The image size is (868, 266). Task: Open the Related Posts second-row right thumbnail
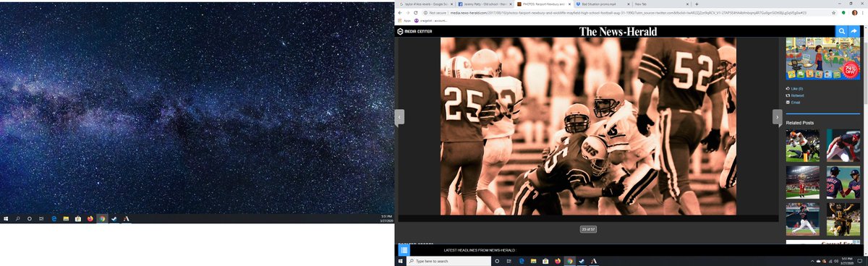click(843, 182)
